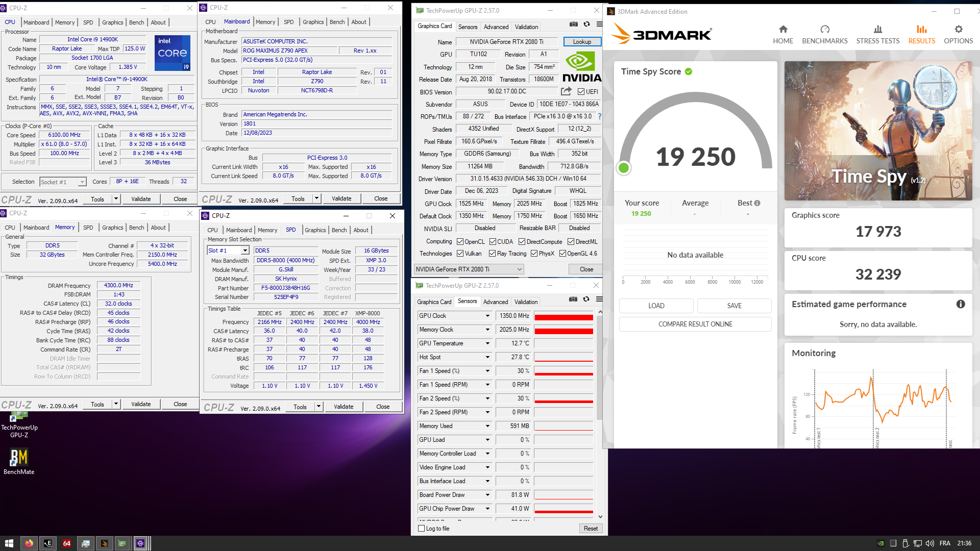Toggle the Vulkan checkbox
Screen dimensions: 980x551
[460, 254]
